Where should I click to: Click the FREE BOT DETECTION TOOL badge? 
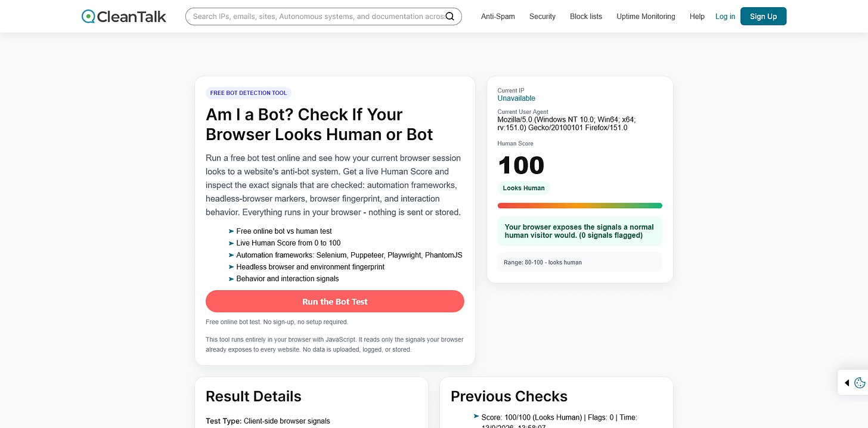click(x=249, y=93)
